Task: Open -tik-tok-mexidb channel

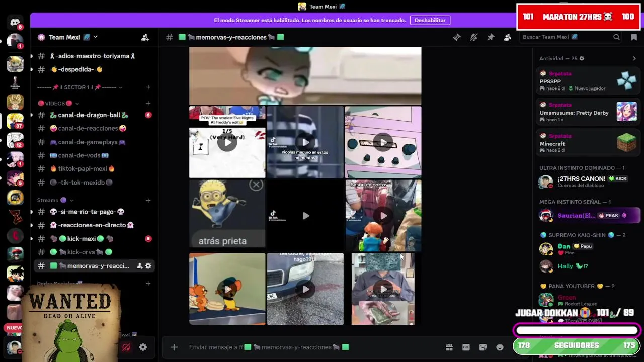Action: pyautogui.click(x=94, y=183)
